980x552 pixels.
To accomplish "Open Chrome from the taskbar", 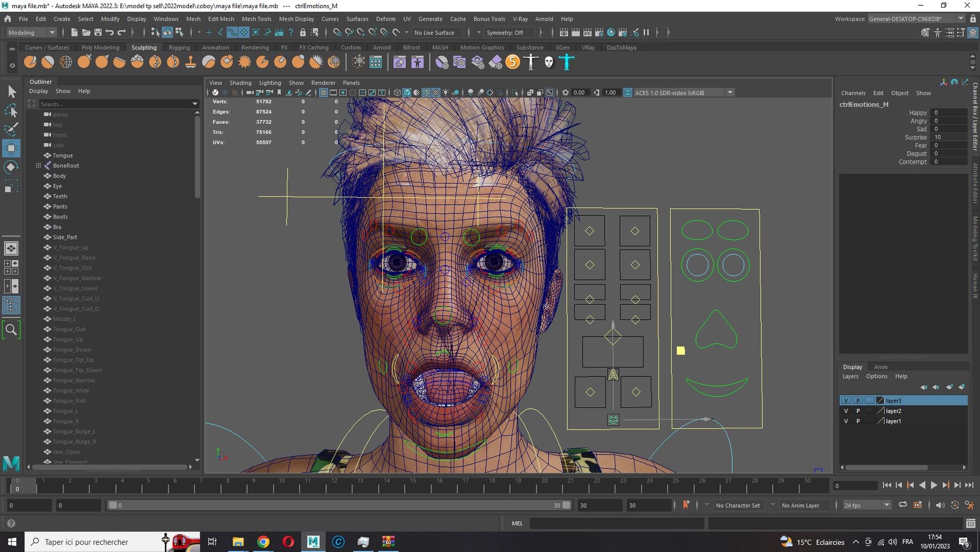I will pyautogui.click(x=264, y=542).
